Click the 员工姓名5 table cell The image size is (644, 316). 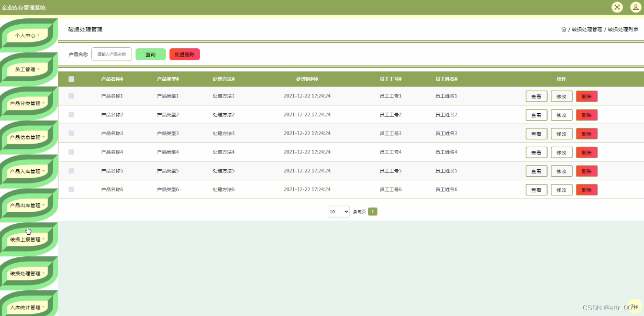446,171
